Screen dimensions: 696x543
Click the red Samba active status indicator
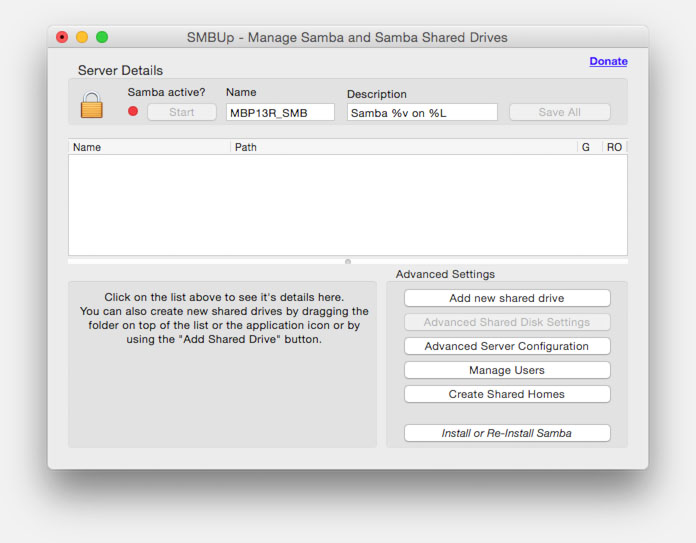133,111
